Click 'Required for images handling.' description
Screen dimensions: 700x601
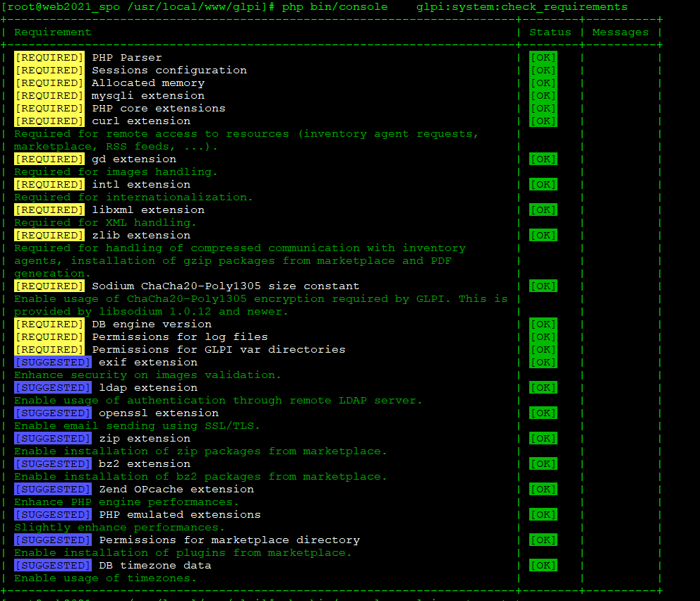[x=116, y=172]
